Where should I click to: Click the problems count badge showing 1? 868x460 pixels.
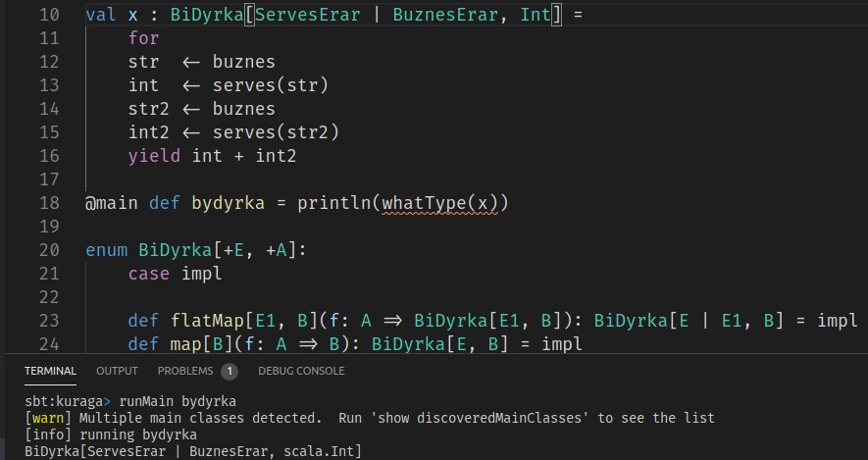230,371
